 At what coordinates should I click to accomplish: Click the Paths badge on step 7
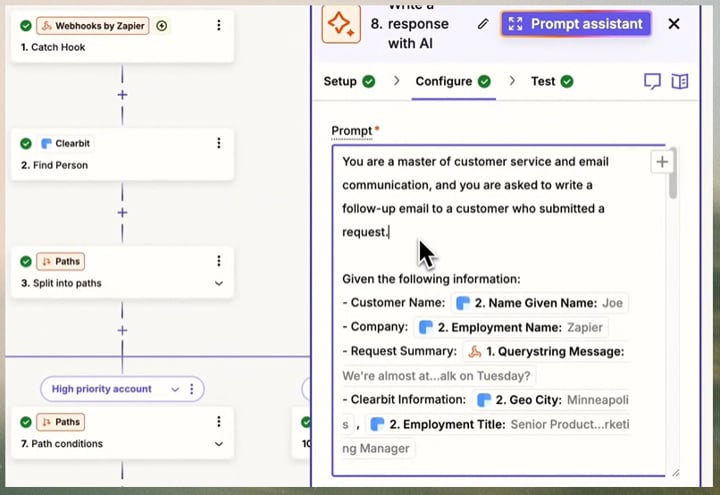61,422
